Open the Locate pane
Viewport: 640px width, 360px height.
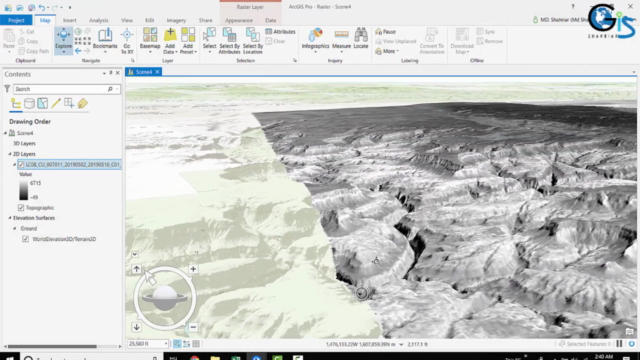tap(361, 40)
